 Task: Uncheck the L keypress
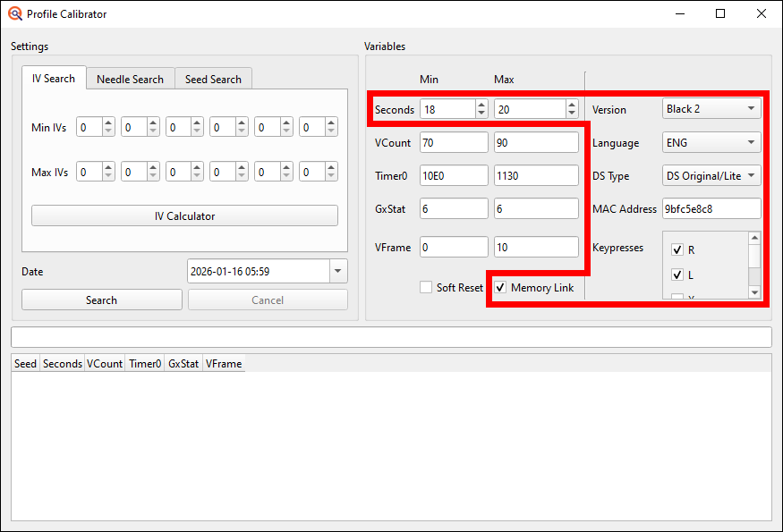coord(677,274)
